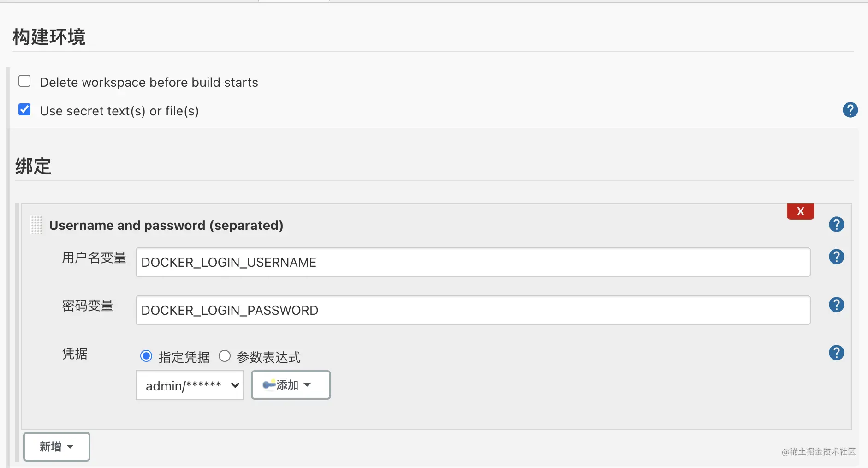Choose the 参数表达式 radio option
The image size is (868, 468).
225,356
